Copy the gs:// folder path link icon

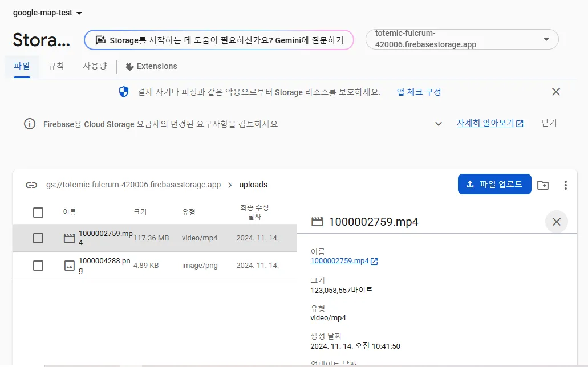click(31, 185)
